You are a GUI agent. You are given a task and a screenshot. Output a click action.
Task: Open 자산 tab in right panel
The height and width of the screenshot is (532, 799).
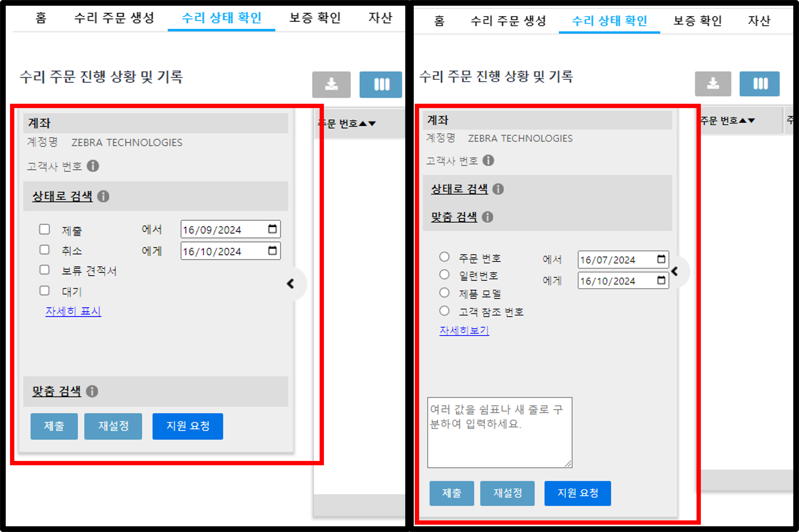pos(759,21)
